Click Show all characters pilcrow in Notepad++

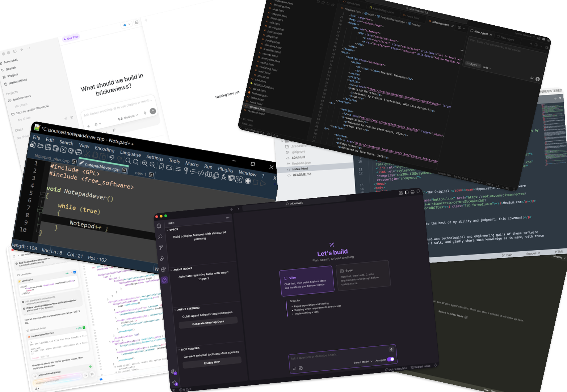(x=186, y=170)
